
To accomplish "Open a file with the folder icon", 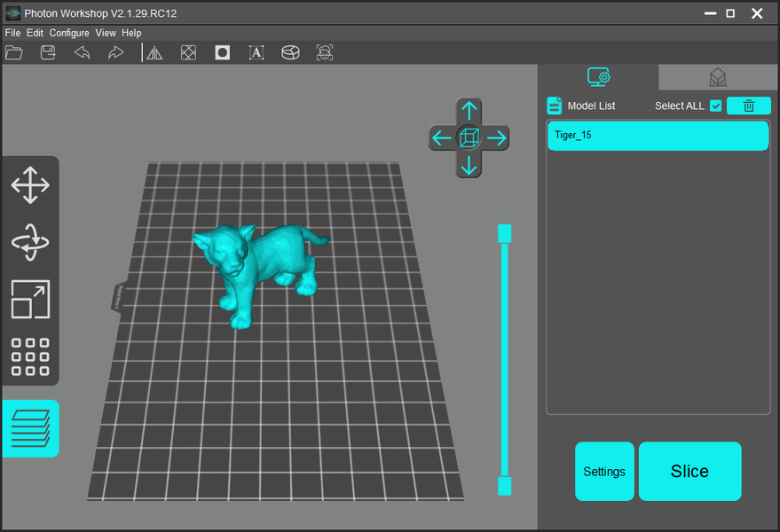I will 14,52.
